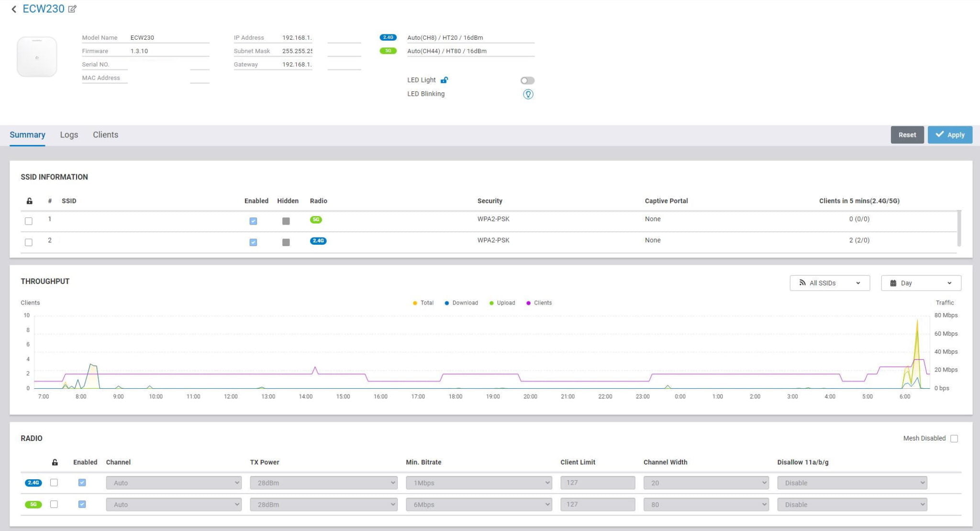Open the All SSIDs dropdown

(830, 283)
